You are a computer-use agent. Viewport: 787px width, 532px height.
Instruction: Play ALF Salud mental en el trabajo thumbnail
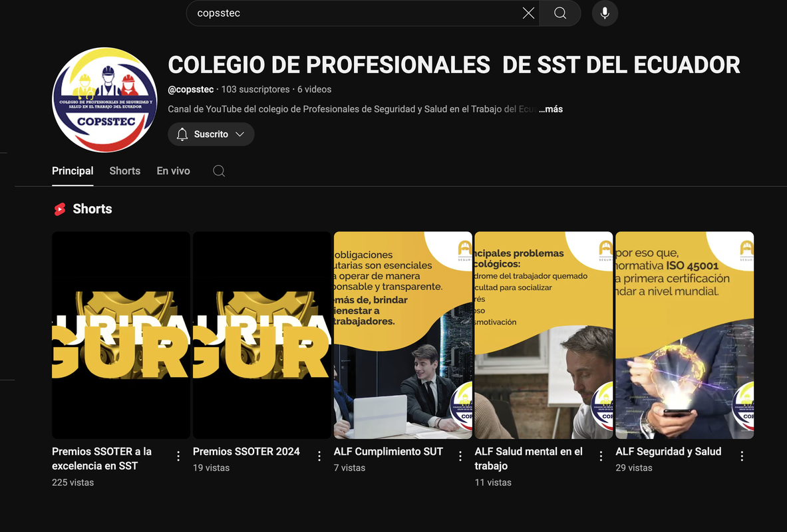tap(544, 334)
